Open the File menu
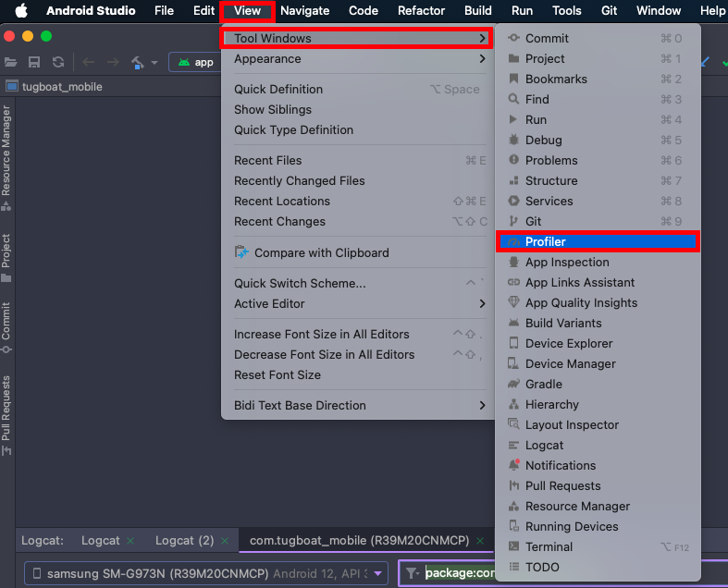 [x=164, y=10]
